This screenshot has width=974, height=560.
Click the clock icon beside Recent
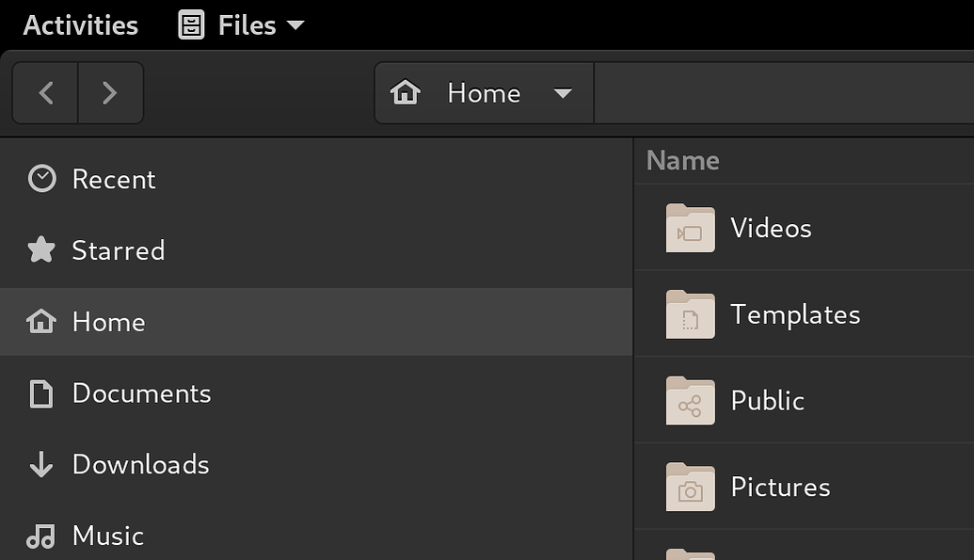pos(41,179)
